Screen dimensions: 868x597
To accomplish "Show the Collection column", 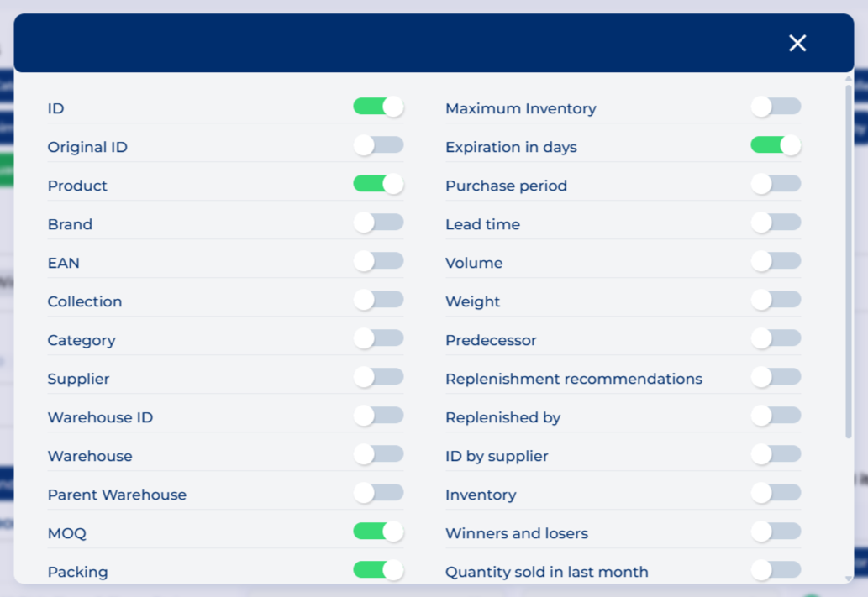I will pos(378,300).
